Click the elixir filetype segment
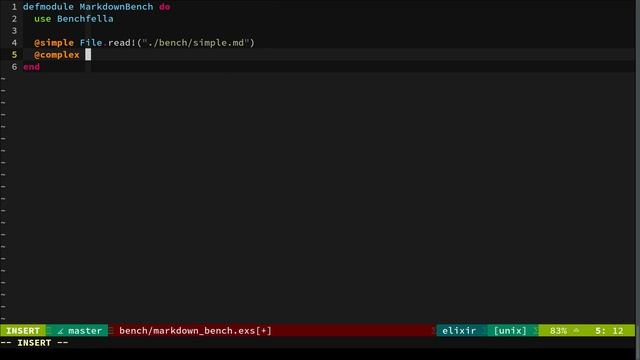This screenshot has height=360, width=640. (459, 331)
